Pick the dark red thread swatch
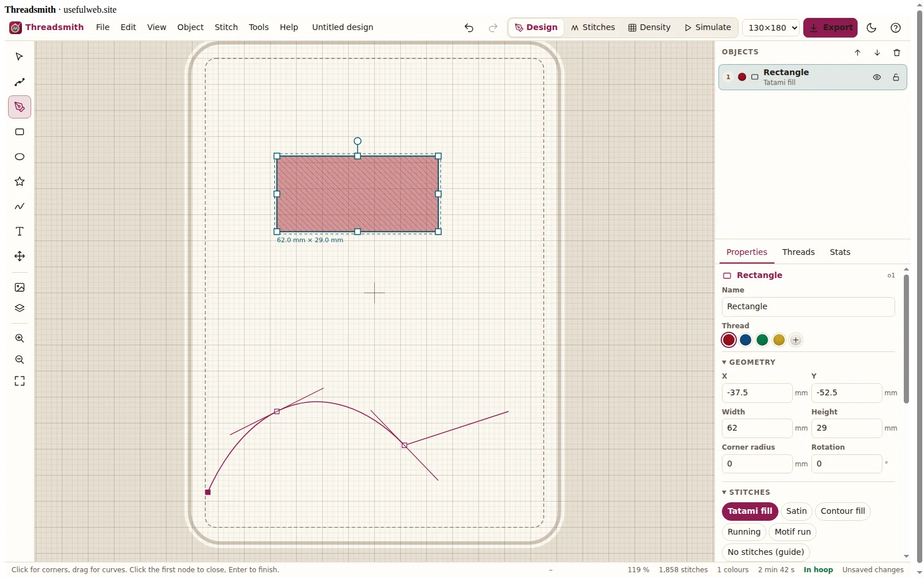Viewport: 924px width, 578px height. 729,340
